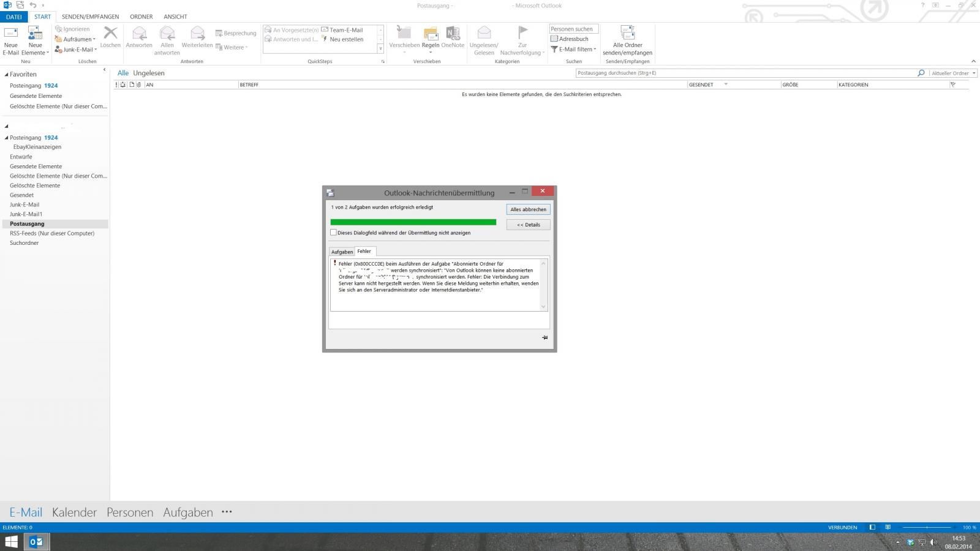Click the search magnifier icon

point(921,73)
